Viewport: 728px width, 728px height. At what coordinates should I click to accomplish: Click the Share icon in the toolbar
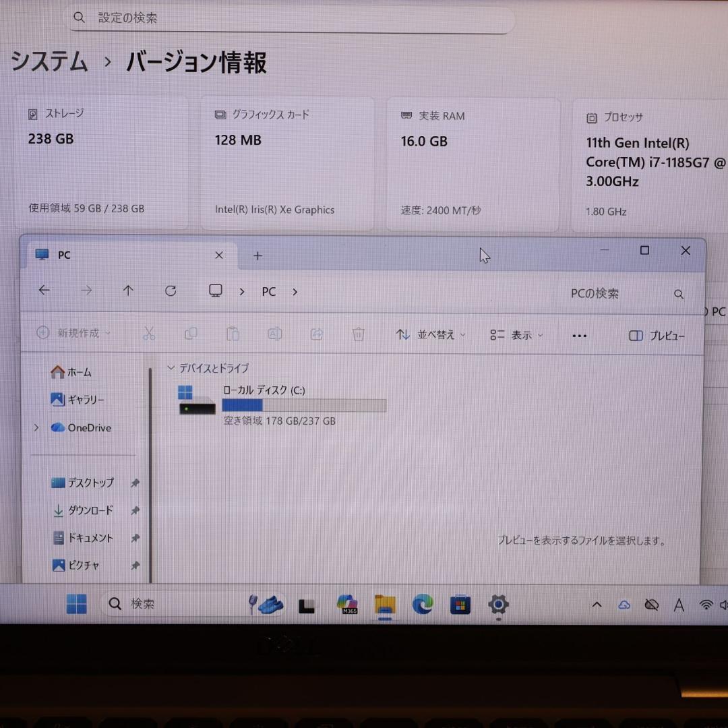(x=316, y=334)
